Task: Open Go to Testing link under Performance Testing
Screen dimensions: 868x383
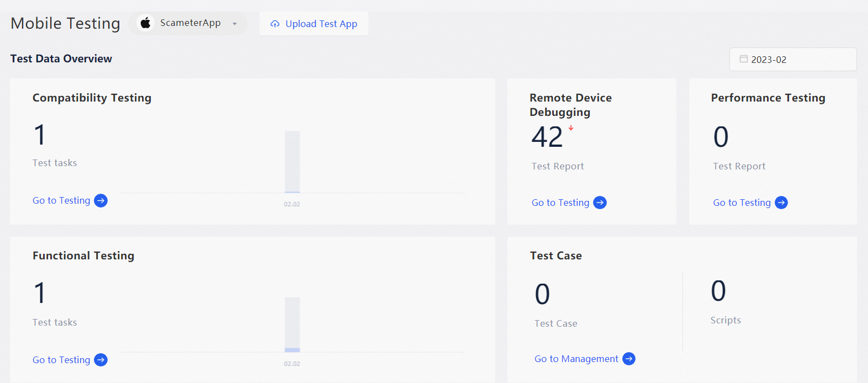Action: (x=742, y=203)
